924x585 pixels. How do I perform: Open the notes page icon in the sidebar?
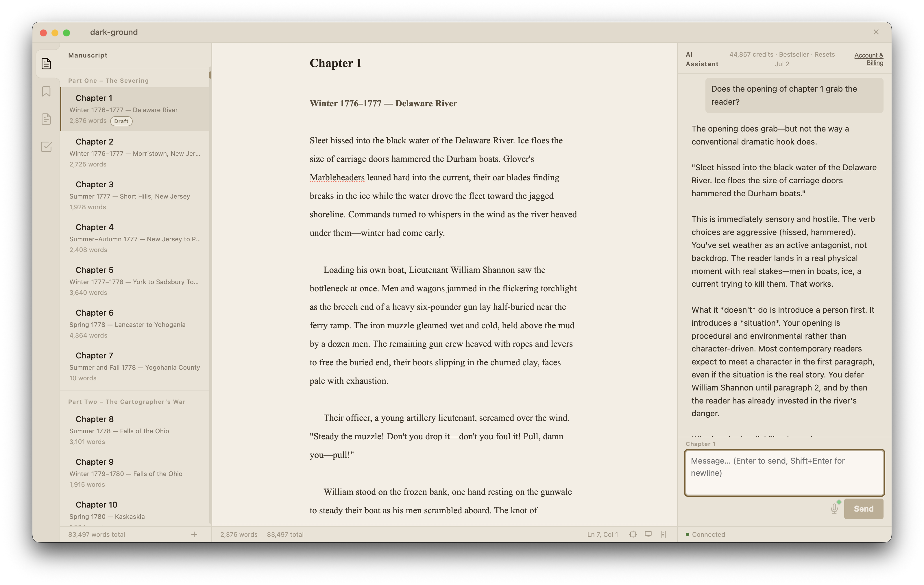(46, 119)
